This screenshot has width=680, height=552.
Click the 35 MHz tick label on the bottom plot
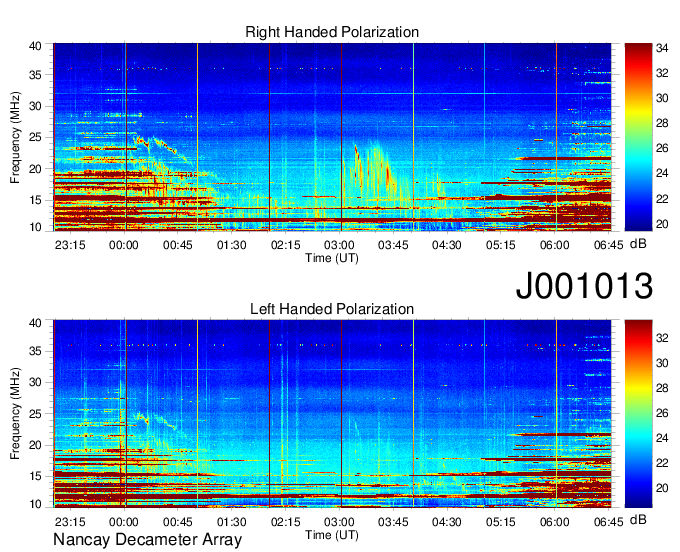click(x=35, y=351)
